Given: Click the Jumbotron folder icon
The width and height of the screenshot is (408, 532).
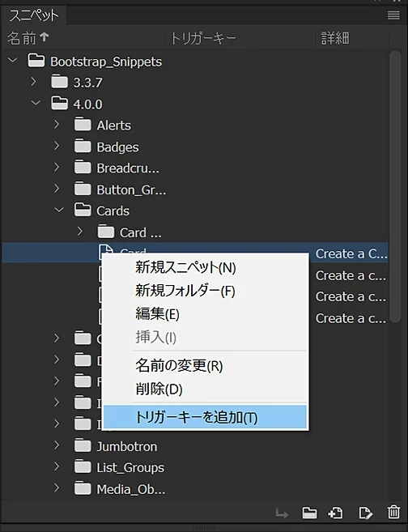Looking at the screenshot, I should pyautogui.click(x=83, y=446).
